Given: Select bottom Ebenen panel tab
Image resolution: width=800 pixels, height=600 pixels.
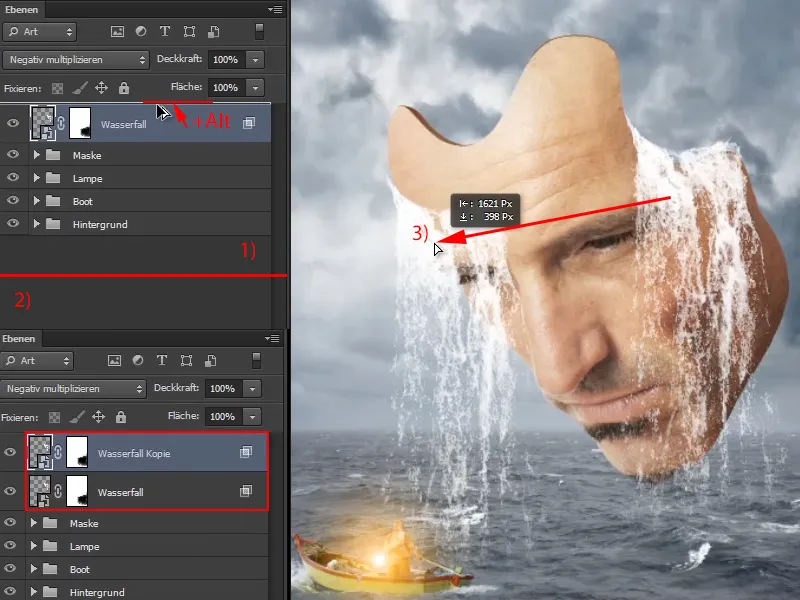Looking at the screenshot, I should [19, 338].
